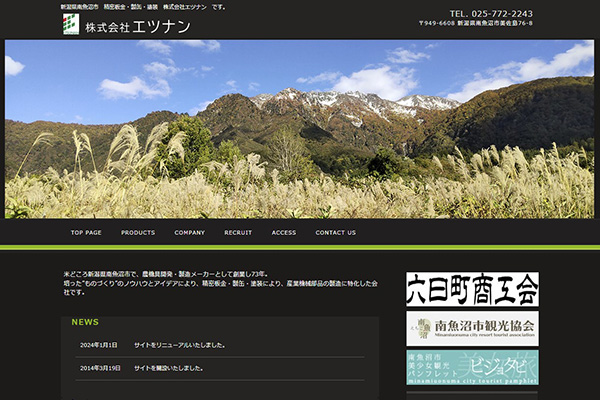Open the 六日町商工会 banner

tap(472, 289)
